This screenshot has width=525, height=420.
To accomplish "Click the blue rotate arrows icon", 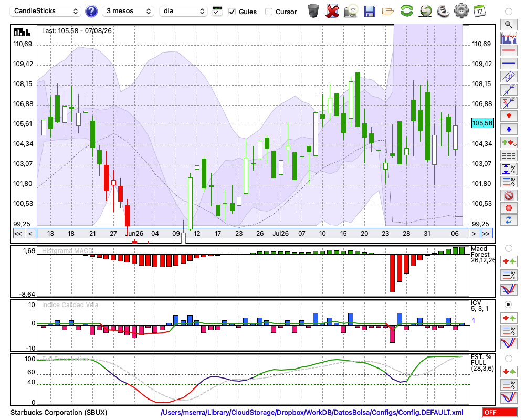I will click(x=509, y=220).
